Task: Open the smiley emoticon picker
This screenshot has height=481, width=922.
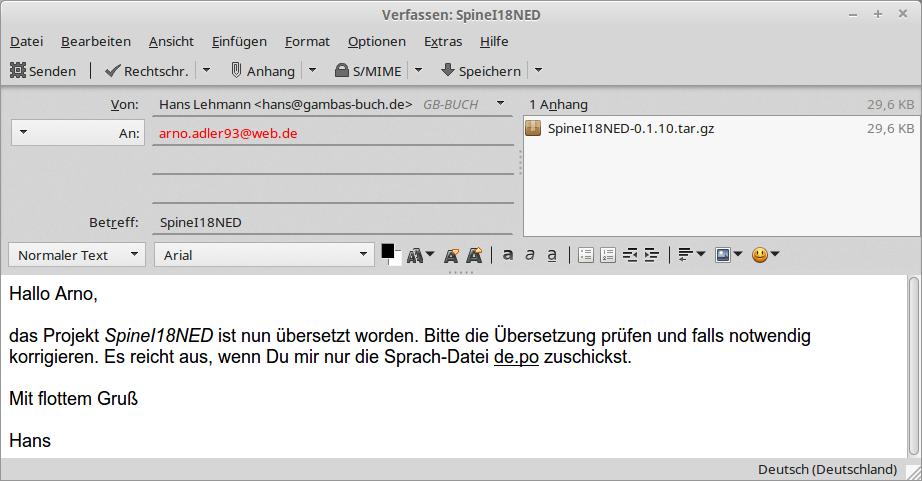Action: tap(765, 255)
